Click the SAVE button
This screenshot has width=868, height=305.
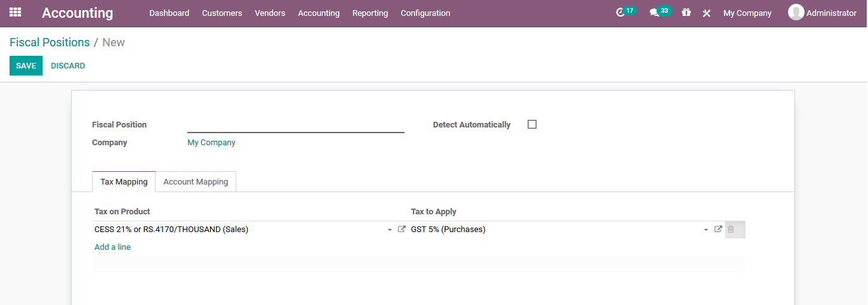26,66
